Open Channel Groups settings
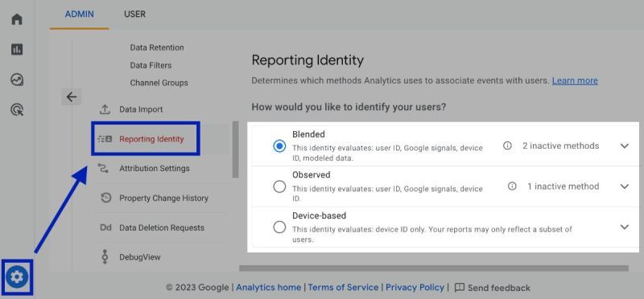 coord(159,83)
